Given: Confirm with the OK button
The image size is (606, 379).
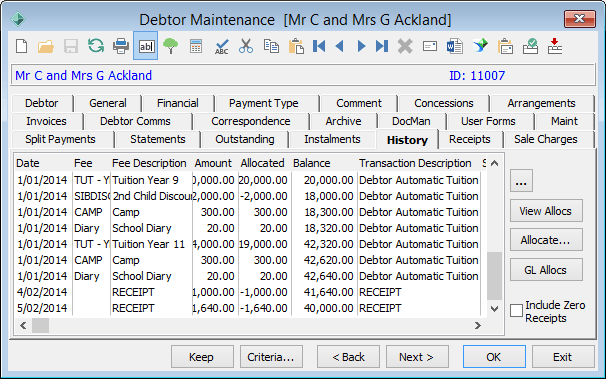Looking at the screenshot, I should coord(494,357).
